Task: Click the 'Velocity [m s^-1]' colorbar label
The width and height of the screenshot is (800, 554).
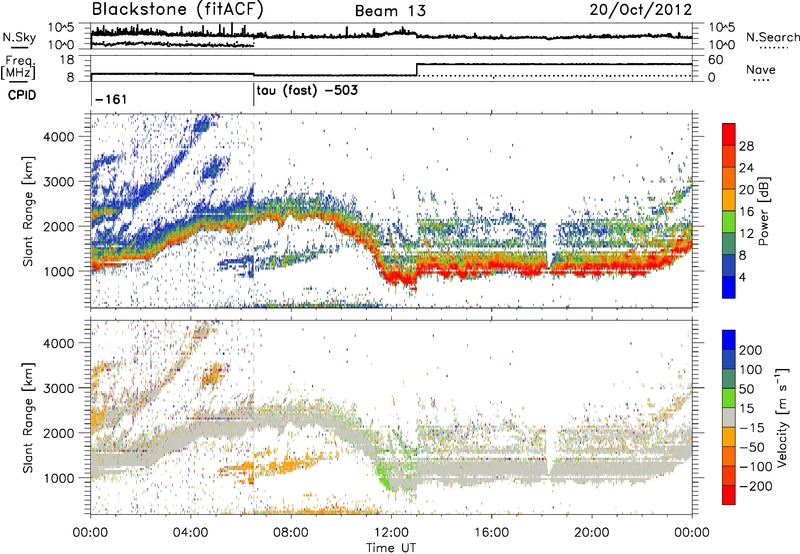Action: pos(782,417)
